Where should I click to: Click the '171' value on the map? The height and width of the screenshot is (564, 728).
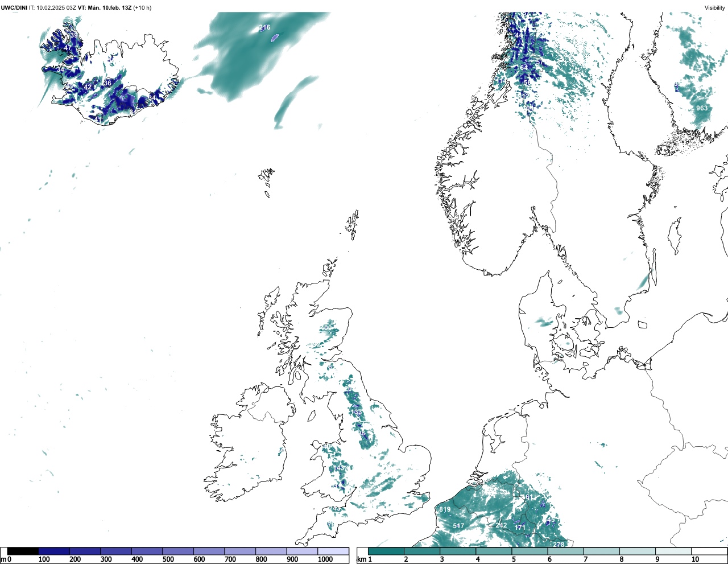pos(520,528)
